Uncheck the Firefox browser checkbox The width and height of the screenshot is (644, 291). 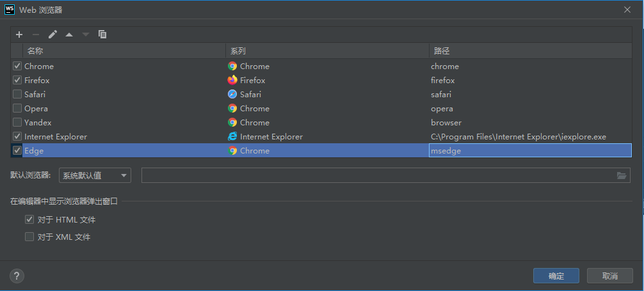pyautogui.click(x=17, y=80)
